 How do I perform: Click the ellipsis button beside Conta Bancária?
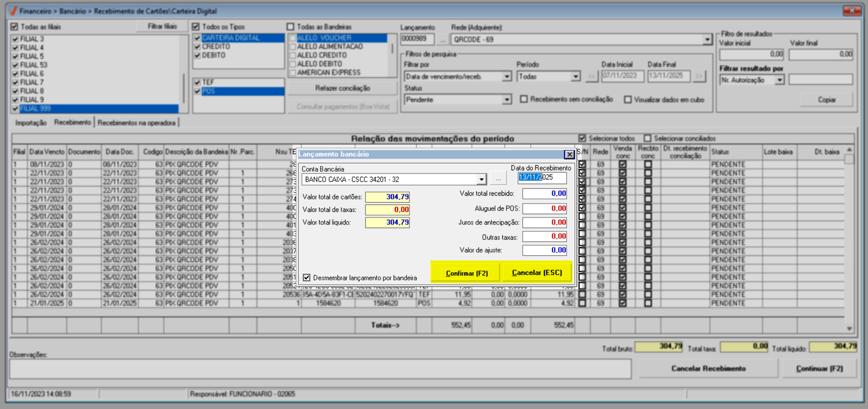point(498,179)
